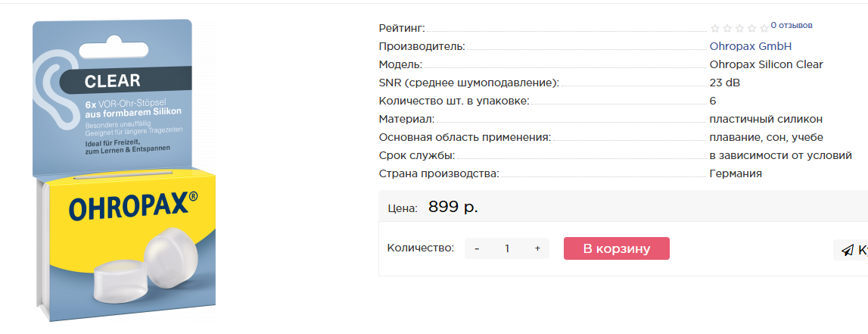The image size is (868, 334).
Task: Select SNR value "23 dB"
Action: [725, 83]
